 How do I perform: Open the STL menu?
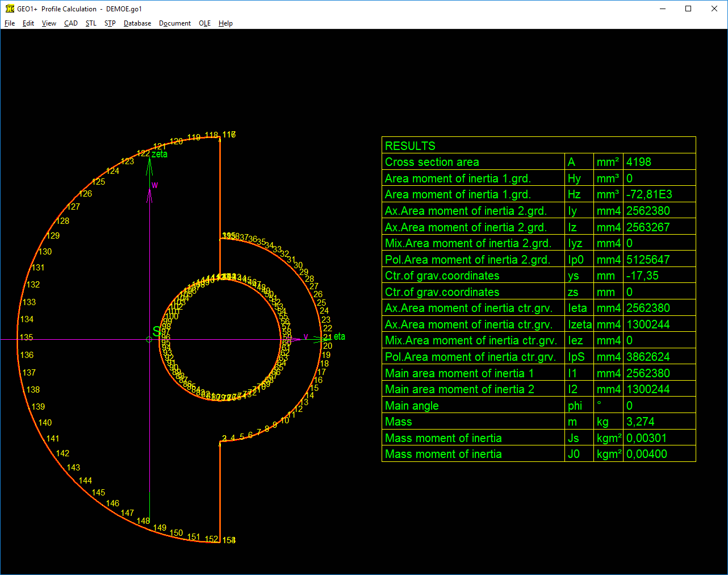pos(91,23)
